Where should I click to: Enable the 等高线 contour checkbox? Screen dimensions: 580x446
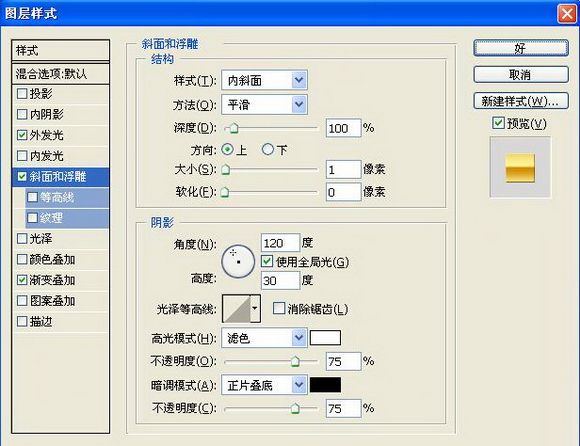(33, 197)
